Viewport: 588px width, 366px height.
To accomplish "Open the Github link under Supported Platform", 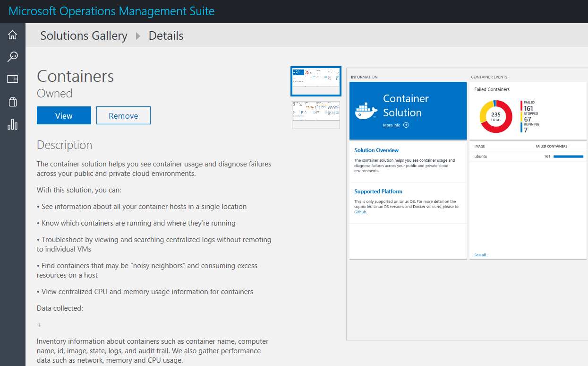I will point(360,212).
